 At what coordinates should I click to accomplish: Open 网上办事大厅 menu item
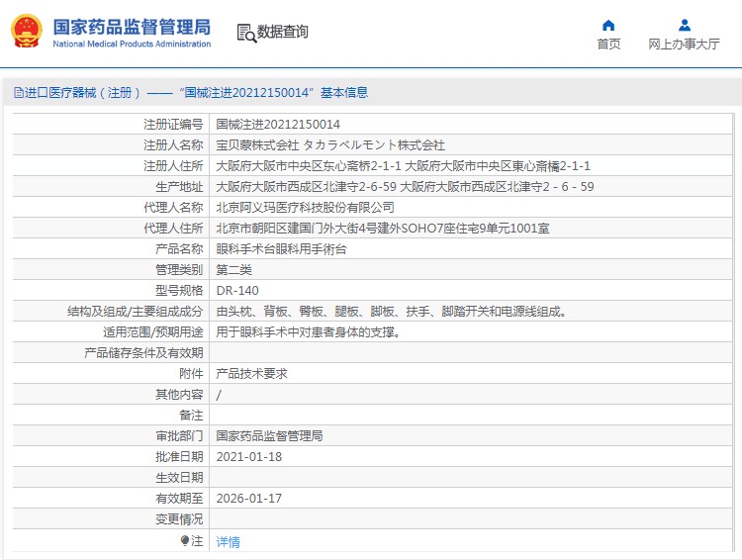[x=684, y=44]
